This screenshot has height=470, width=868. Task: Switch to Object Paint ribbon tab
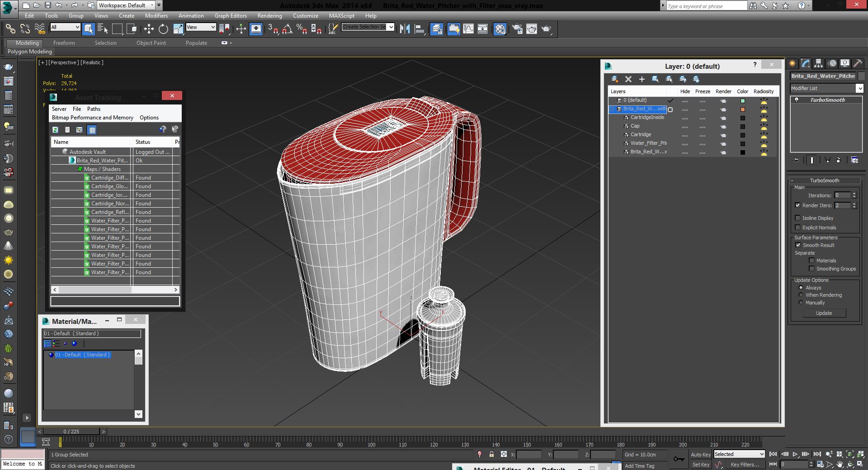pos(151,43)
